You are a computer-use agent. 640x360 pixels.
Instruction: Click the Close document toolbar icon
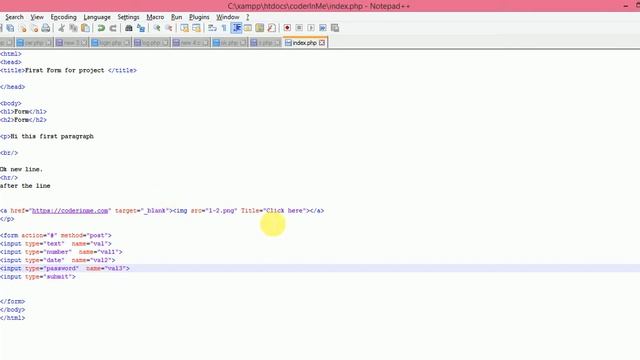(x=22, y=28)
